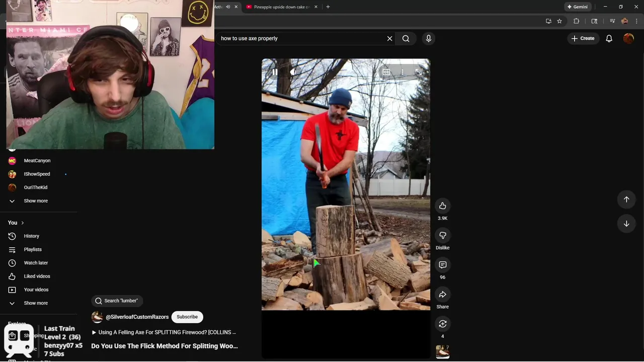Dislike the Short
644x362 pixels.
[x=443, y=235]
